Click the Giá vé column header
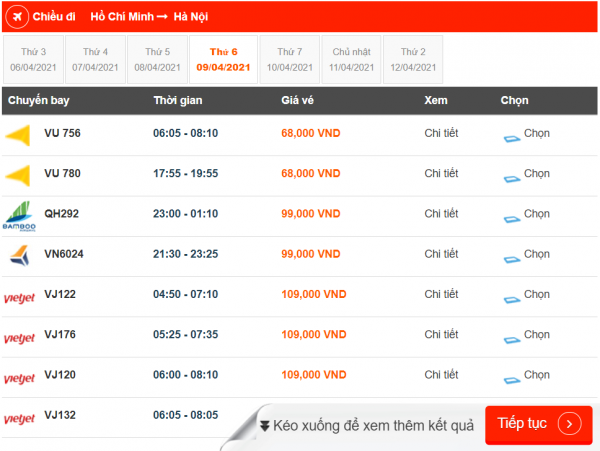This screenshot has width=600, height=451. [297, 100]
